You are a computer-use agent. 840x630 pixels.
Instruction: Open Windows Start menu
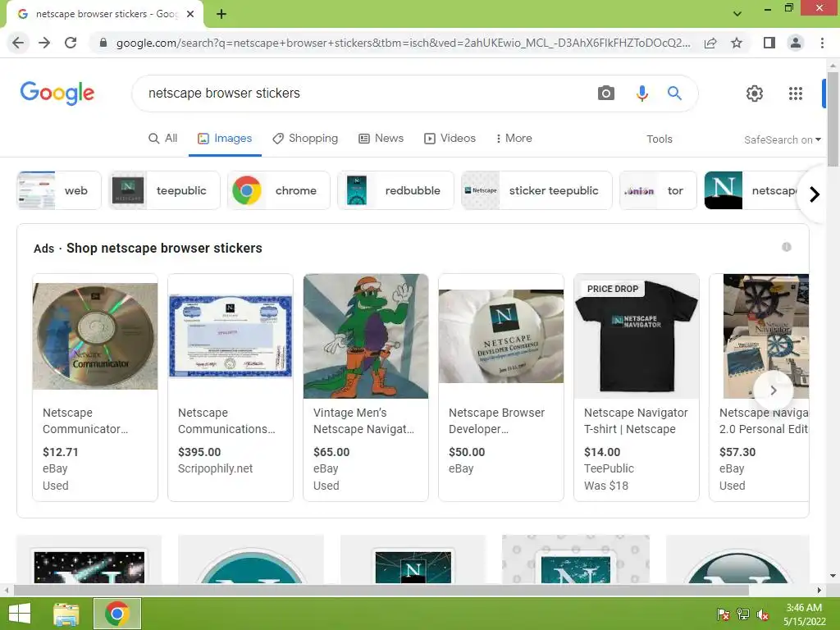tap(20, 614)
